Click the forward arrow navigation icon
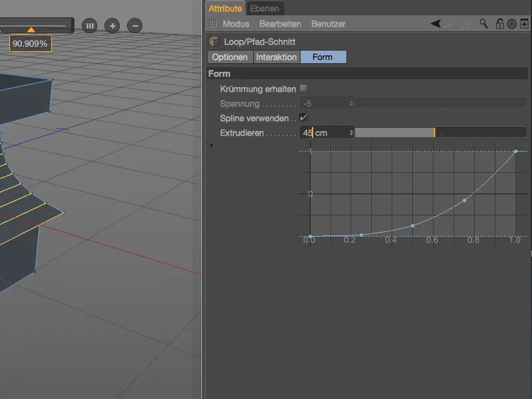This screenshot has width=532, height=399. pos(448,24)
